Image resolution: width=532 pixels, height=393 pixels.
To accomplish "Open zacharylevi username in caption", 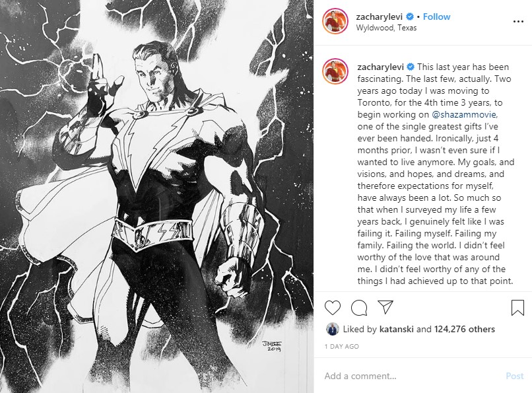I will [x=380, y=67].
